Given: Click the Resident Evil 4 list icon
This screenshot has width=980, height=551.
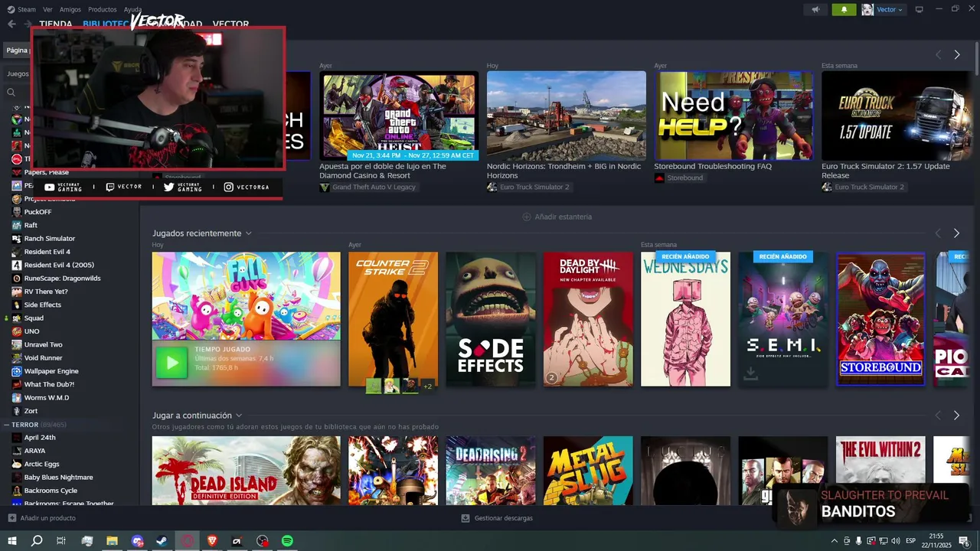Looking at the screenshot, I should [x=17, y=252].
